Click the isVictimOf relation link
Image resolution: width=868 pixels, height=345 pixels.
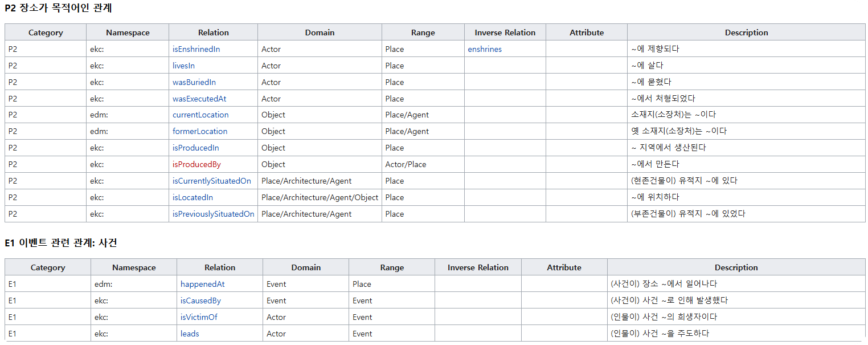199,317
